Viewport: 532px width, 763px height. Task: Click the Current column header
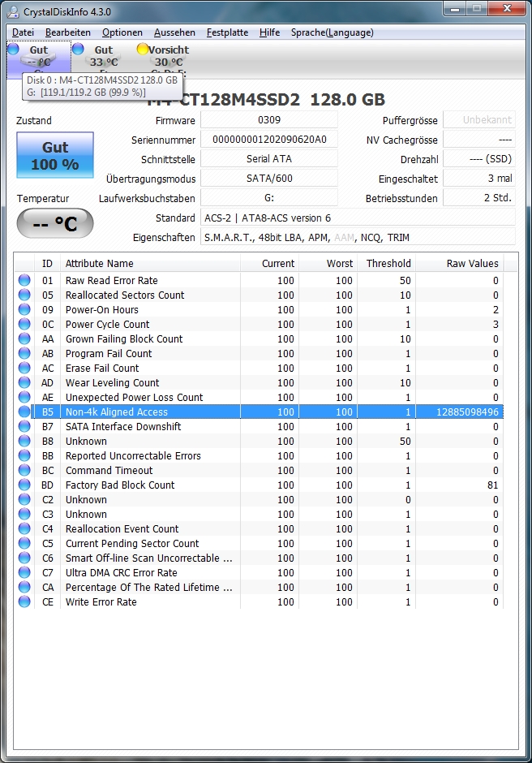269,264
